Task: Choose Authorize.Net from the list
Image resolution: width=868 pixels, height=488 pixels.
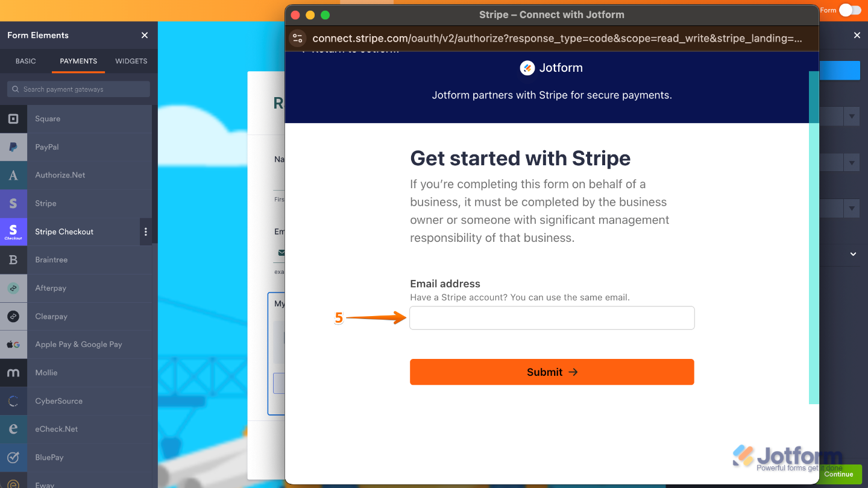Action: coord(60,176)
